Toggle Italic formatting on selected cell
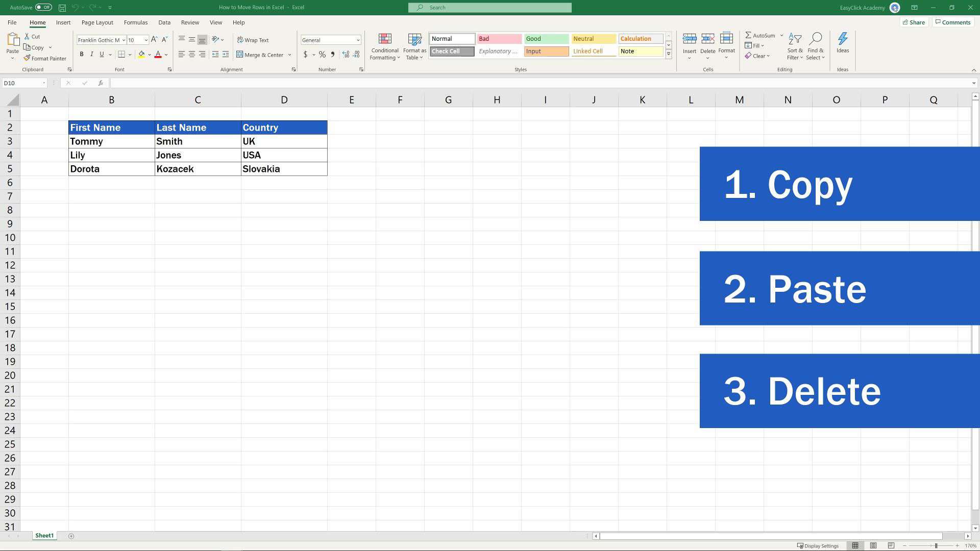 click(90, 55)
